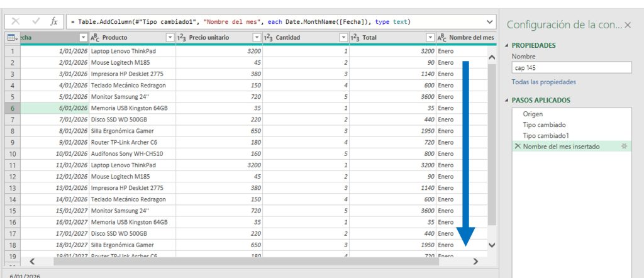Click total 800 in row 10
Image resolution: width=644 pixels, height=278 pixels.
[392, 154]
